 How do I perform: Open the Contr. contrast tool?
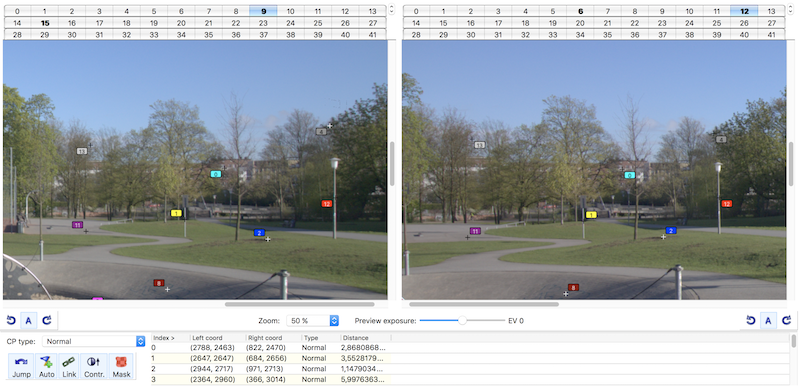94,367
